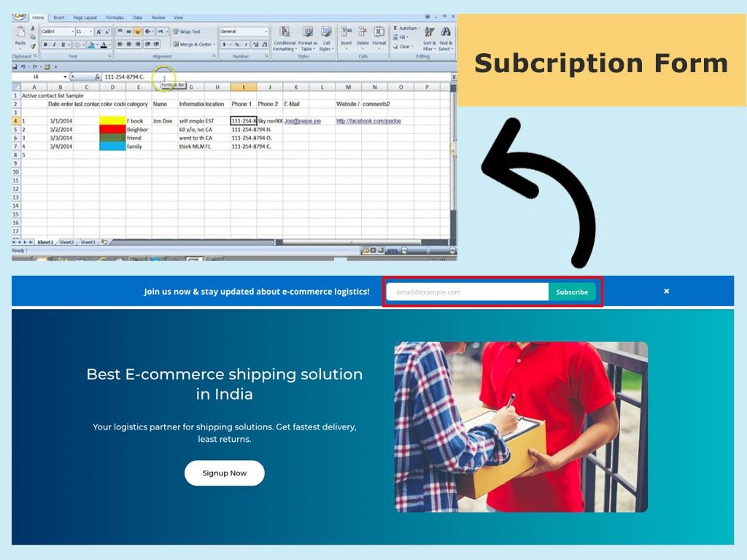
Task: Click the green Subscribe button
Action: 572,292
